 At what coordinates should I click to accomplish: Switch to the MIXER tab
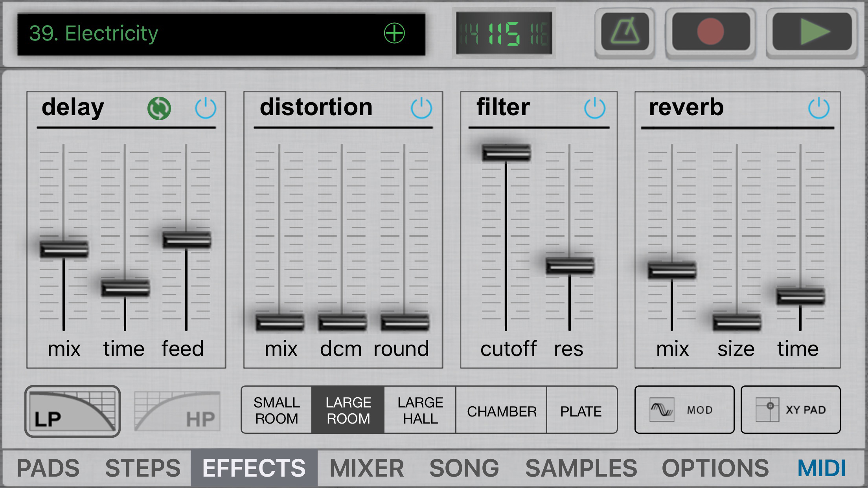(x=367, y=468)
